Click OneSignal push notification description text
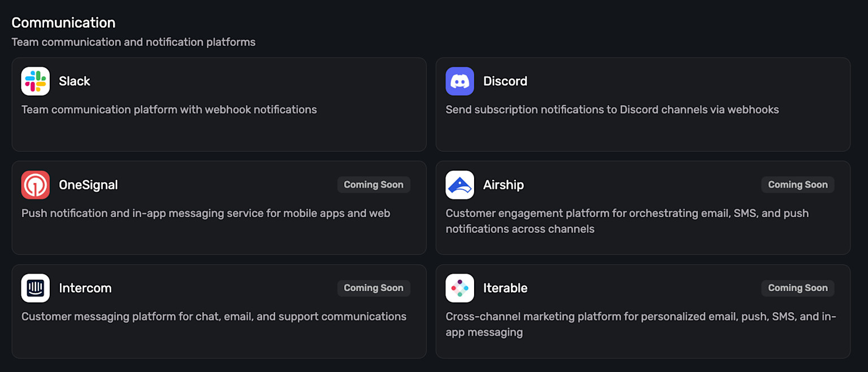The height and width of the screenshot is (372, 868). point(206,213)
